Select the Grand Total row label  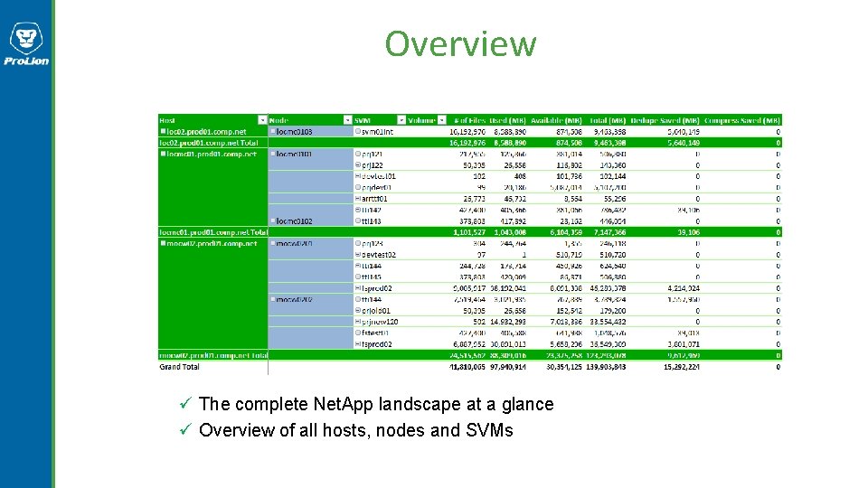(x=179, y=366)
